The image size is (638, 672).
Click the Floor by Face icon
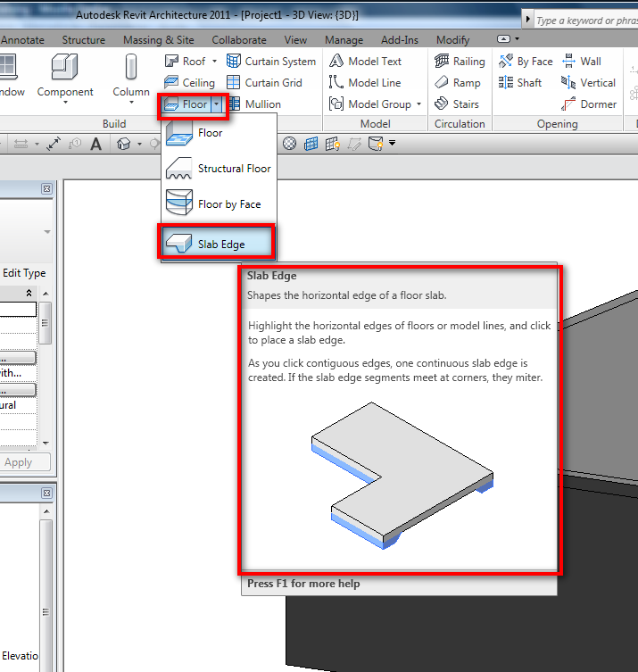(x=179, y=203)
